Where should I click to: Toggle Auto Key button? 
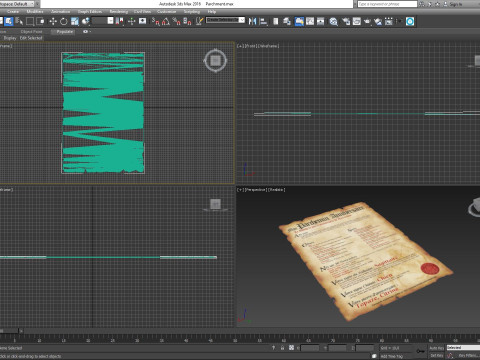436,348
